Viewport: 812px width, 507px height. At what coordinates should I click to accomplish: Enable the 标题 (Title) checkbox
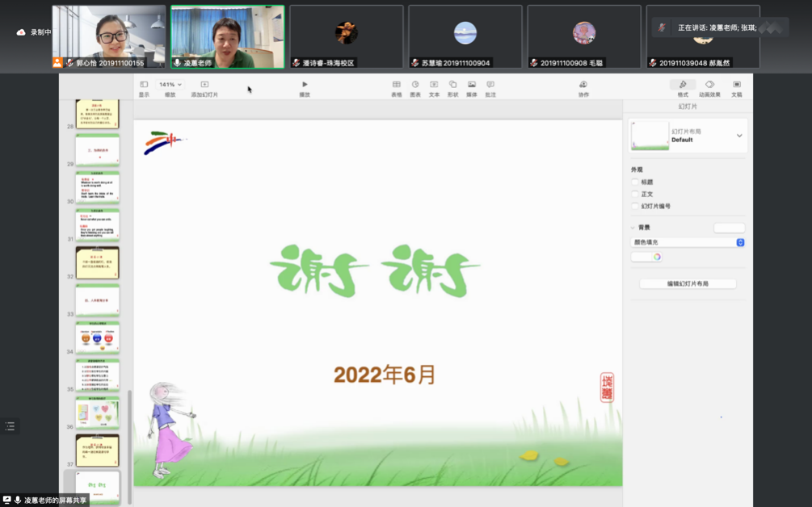(635, 182)
